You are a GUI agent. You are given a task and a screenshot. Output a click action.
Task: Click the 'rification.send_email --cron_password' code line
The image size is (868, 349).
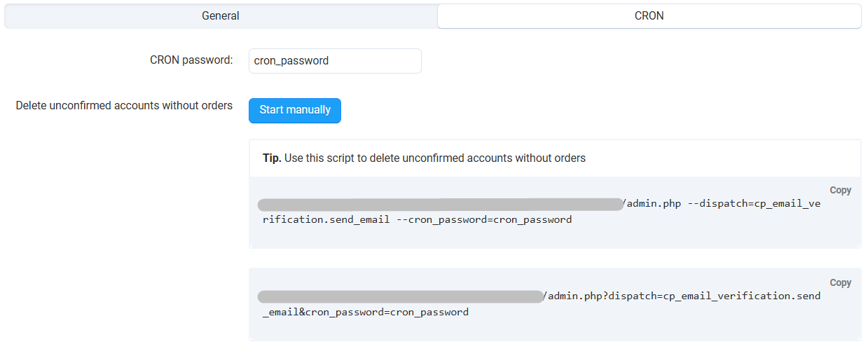[x=417, y=219]
